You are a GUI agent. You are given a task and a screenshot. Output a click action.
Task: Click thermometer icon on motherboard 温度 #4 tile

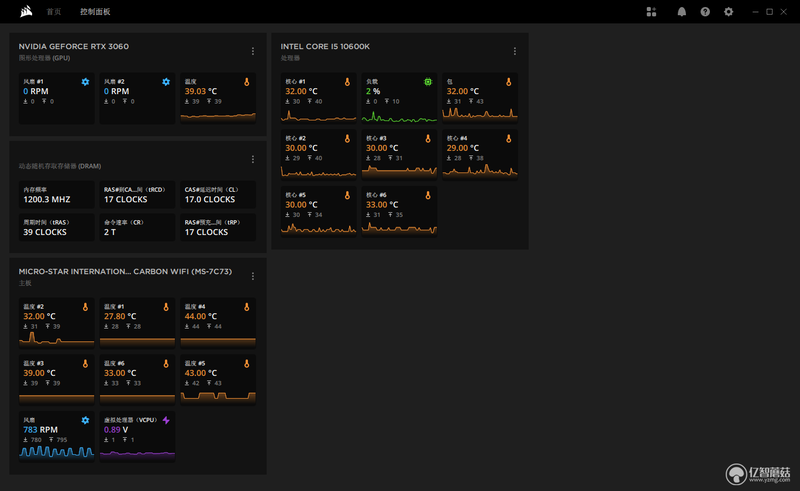[x=246, y=307]
